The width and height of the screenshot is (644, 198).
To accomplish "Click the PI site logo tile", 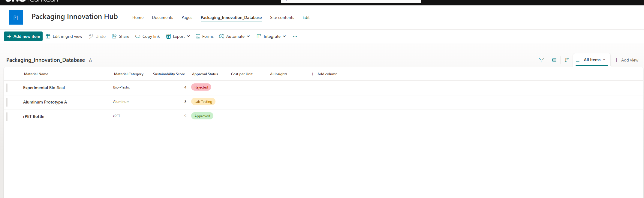I will [16, 17].
